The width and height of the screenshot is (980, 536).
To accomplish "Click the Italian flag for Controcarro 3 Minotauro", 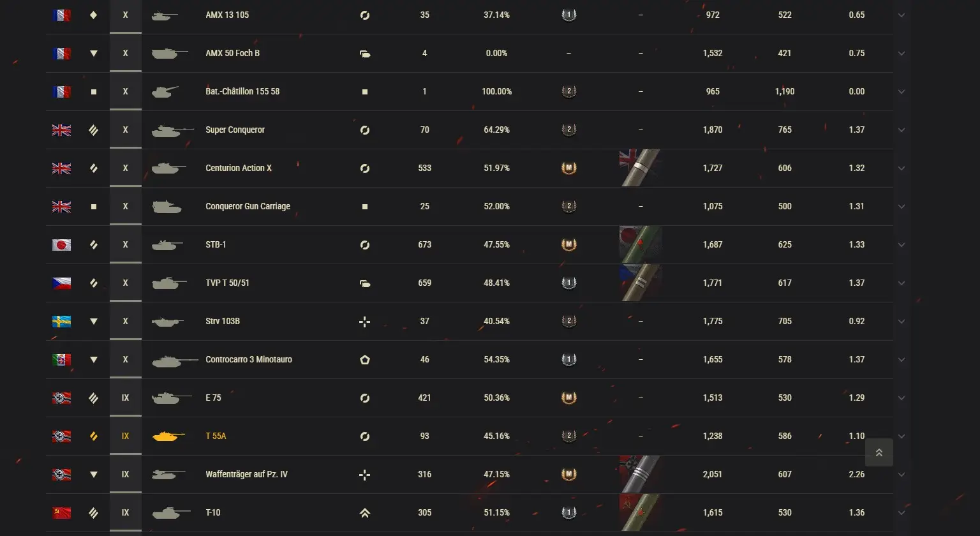I will [x=61, y=359].
